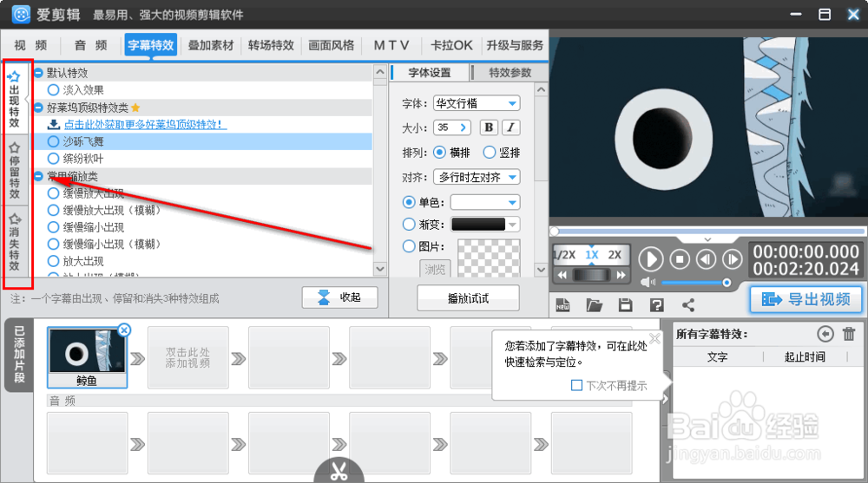This screenshot has height=483, width=868.
Task: Close the subtitle tip popup
Action: click(654, 338)
